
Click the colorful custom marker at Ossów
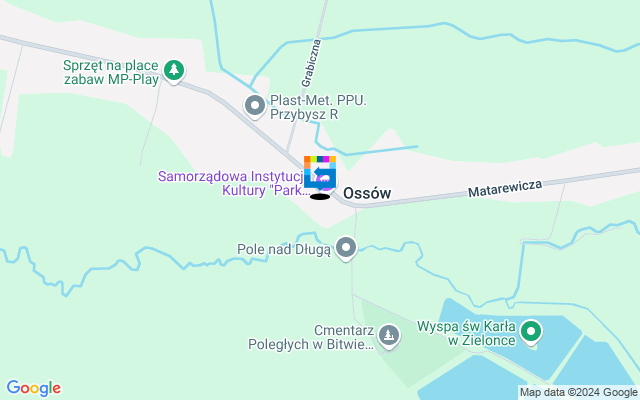[320, 172]
